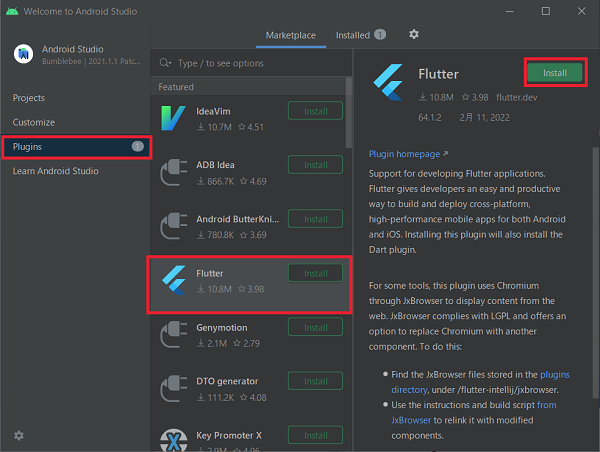Click the Featured section header

[x=176, y=87]
